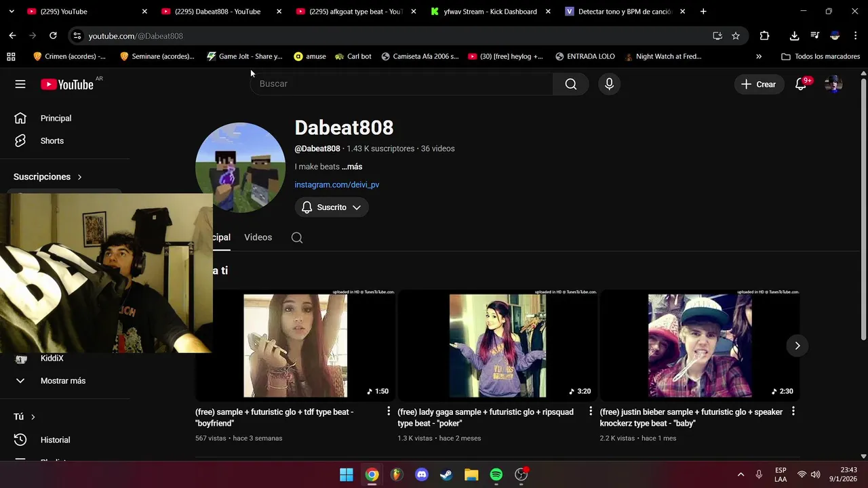Open the volume control in system tray
This screenshot has width=868, height=488.
click(815, 474)
